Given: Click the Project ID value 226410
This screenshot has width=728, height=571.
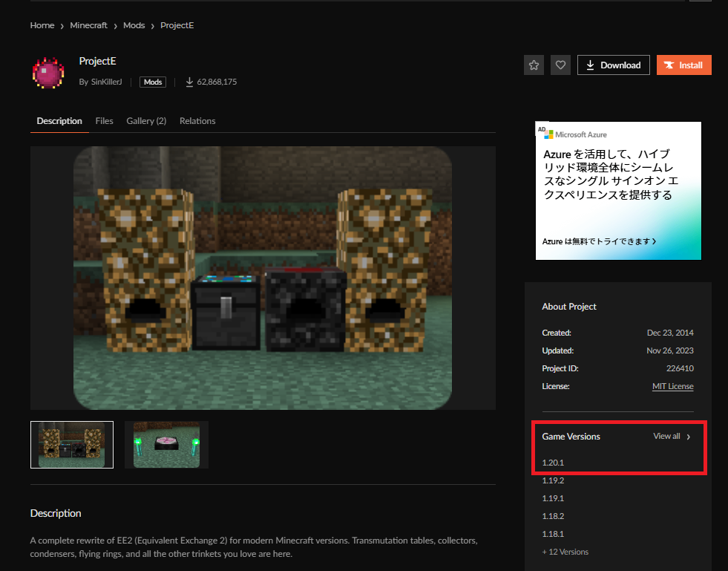Looking at the screenshot, I should (x=680, y=368).
